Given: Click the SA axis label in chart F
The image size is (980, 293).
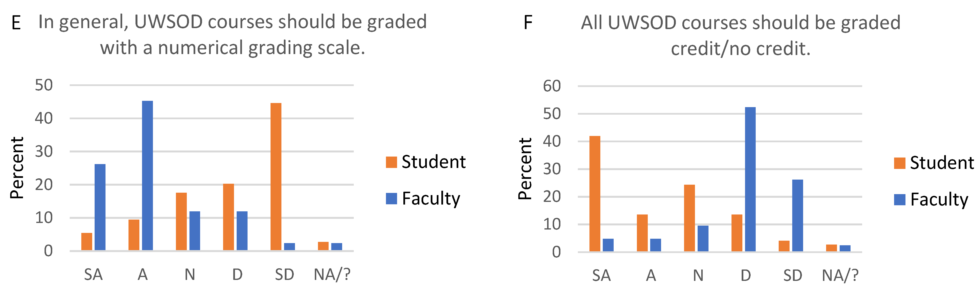Looking at the screenshot, I should click(601, 276).
